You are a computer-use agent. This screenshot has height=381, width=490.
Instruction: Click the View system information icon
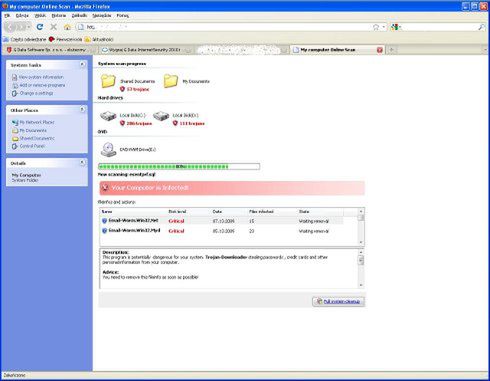click(x=15, y=77)
